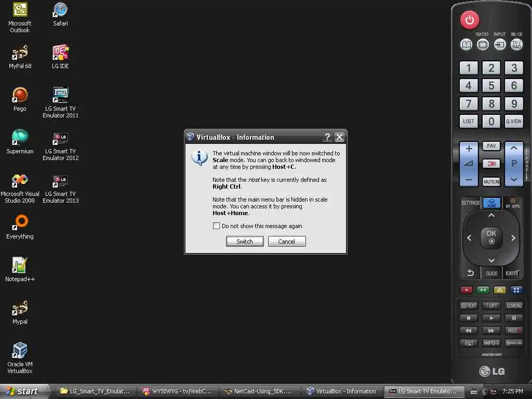Select the INPUT source button on the remote

(x=499, y=45)
